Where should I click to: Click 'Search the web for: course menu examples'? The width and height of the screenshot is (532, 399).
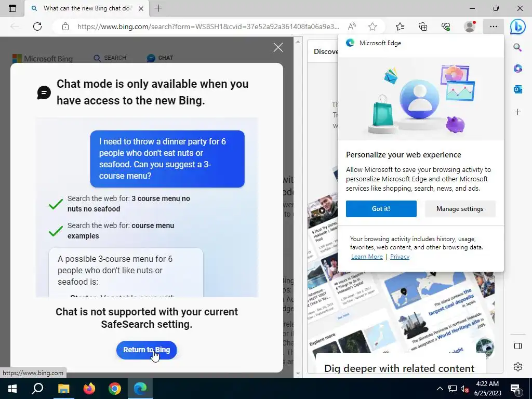121,231
